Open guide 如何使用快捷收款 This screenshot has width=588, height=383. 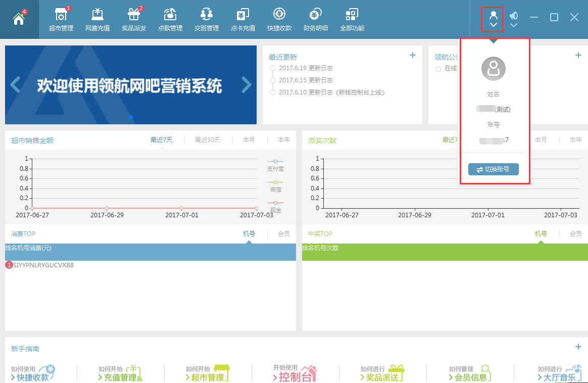click(x=33, y=373)
